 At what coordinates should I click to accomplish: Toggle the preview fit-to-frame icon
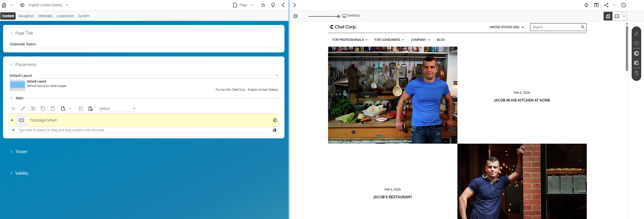[296, 16]
